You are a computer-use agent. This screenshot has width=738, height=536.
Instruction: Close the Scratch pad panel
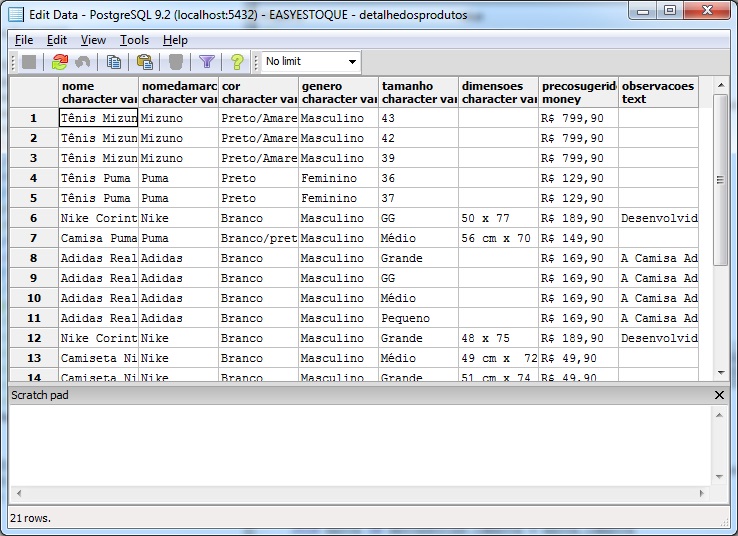coord(719,395)
